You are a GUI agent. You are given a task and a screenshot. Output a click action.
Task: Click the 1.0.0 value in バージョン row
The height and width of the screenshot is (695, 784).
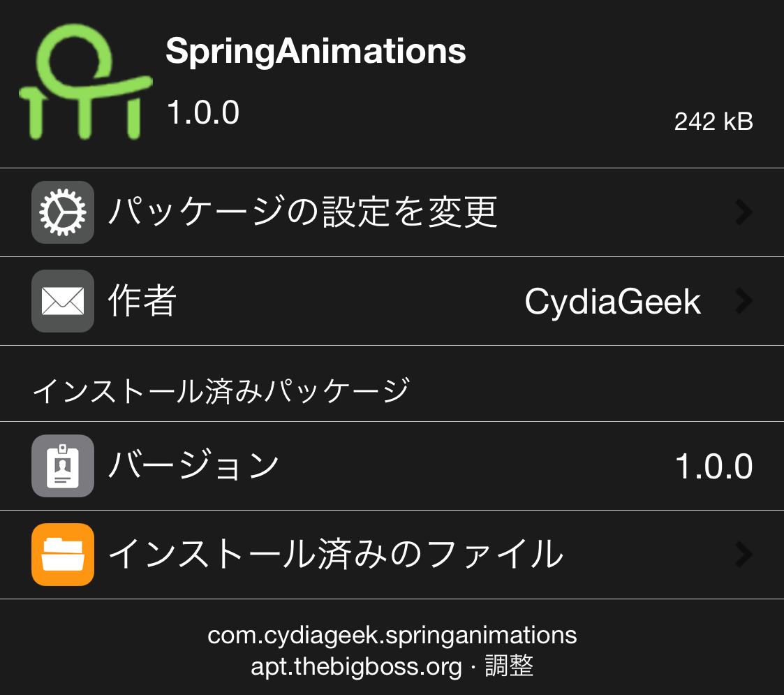pyautogui.click(x=713, y=466)
